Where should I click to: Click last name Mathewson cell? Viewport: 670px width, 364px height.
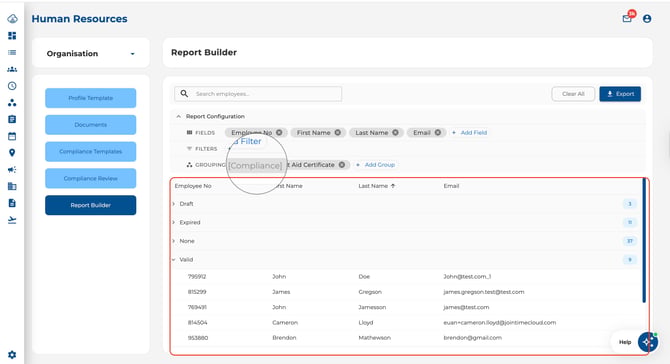[x=374, y=338]
